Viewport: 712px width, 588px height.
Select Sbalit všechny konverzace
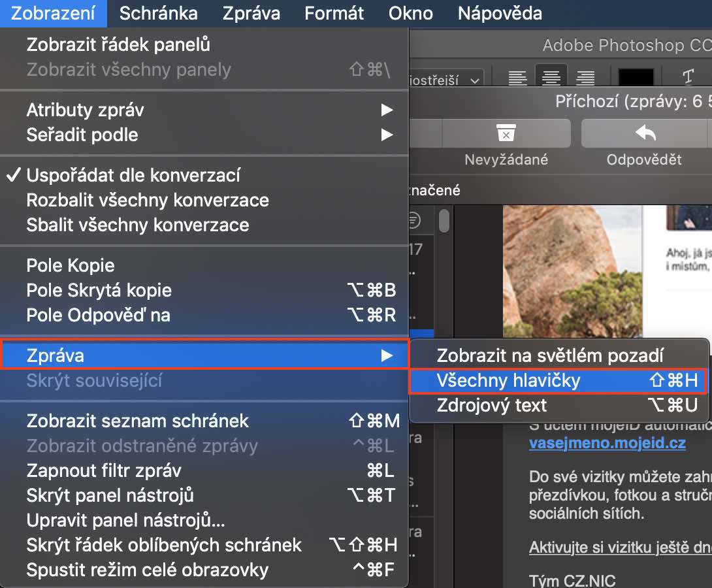point(204,225)
